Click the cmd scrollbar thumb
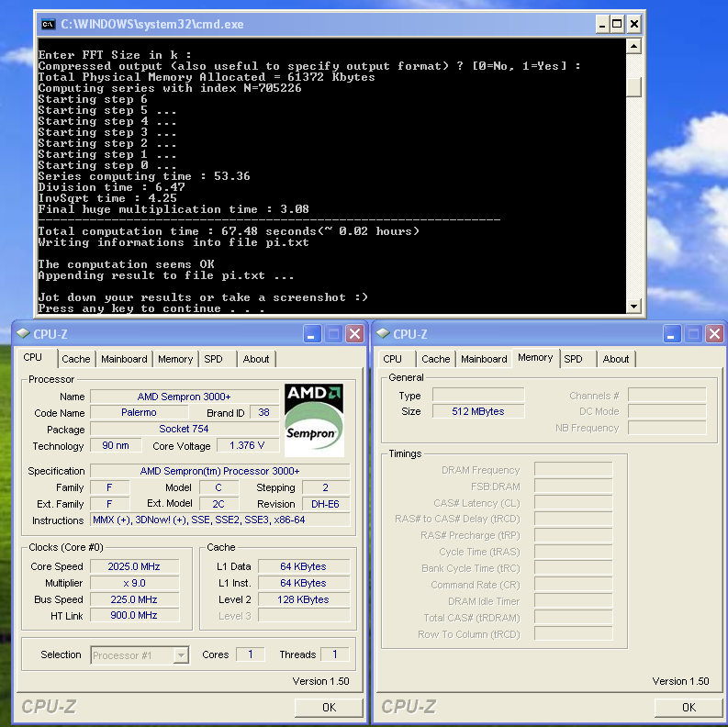The image size is (728, 727). coord(633,87)
